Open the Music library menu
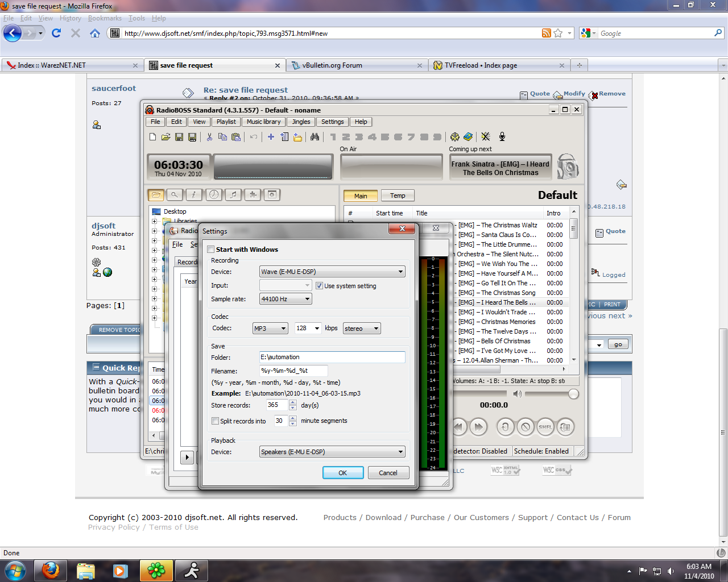The image size is (728, 582). [263, 122]
